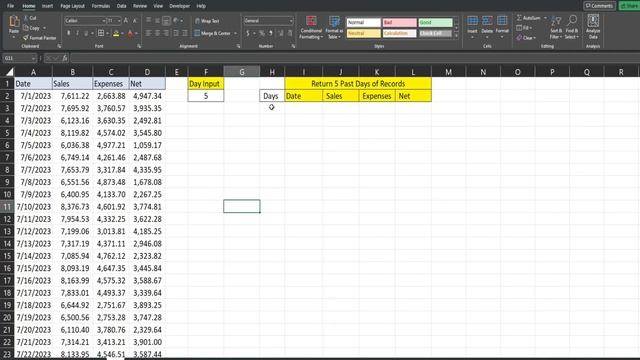
Task: Open the fill color dropdown arrow
Action: coord(122,33)
